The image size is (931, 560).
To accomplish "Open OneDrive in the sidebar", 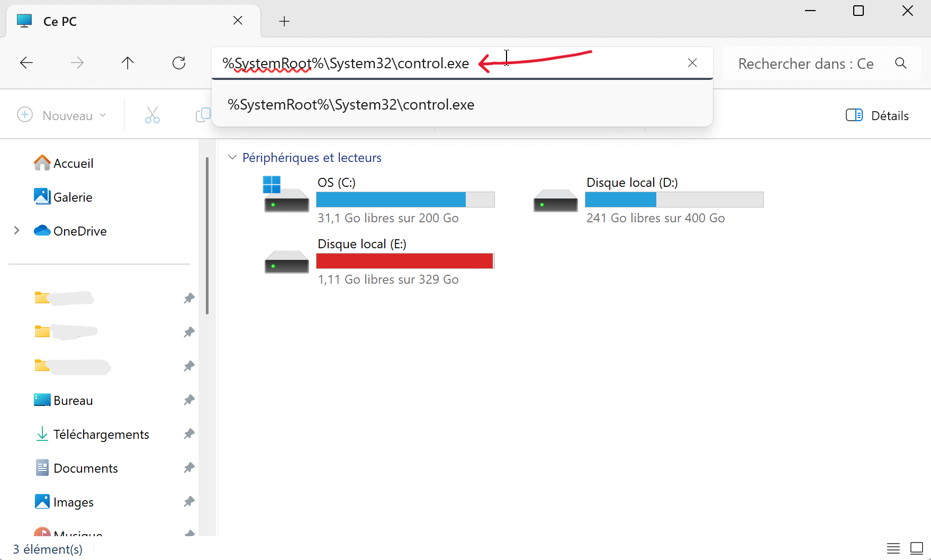I will coord(70,231).
